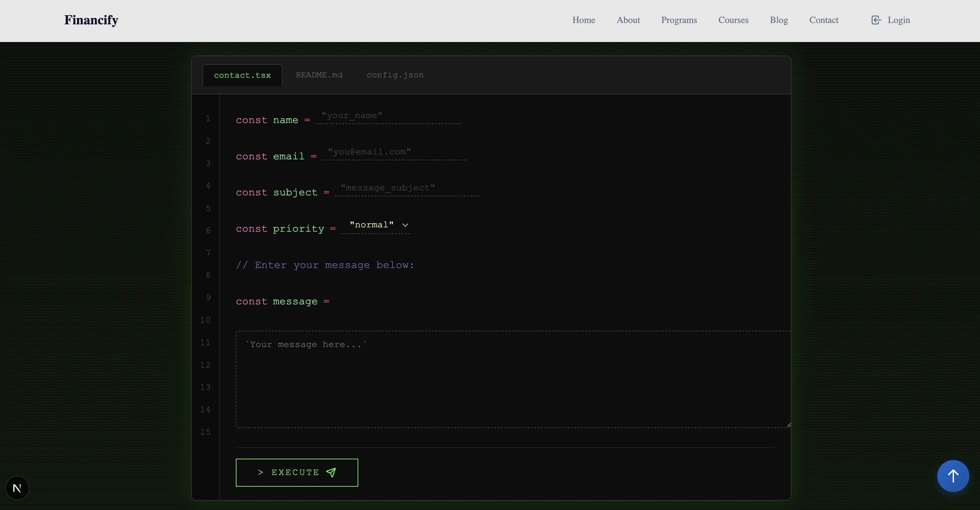The width and height of the screenshot is (980, 510).
Task: Go to the Financify home logo
Action: click(x=91, y=20)
